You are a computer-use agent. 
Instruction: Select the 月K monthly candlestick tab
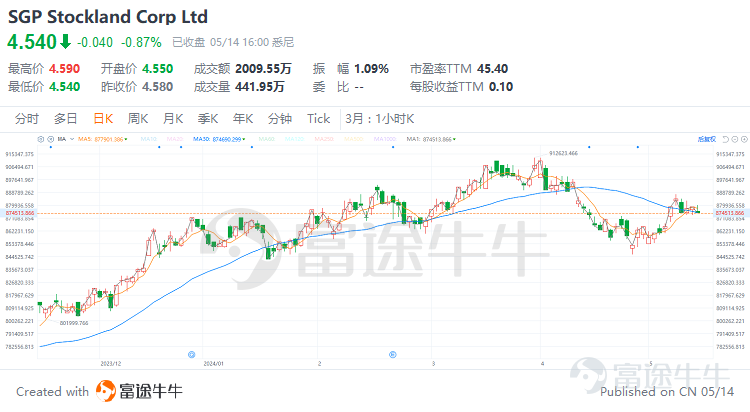pos(173,119)
